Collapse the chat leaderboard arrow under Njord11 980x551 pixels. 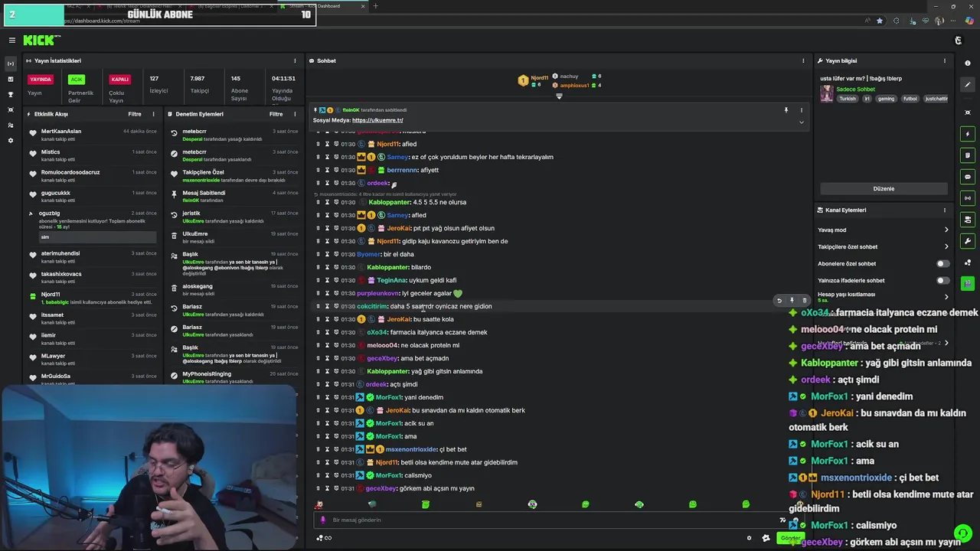pos(559,96)
